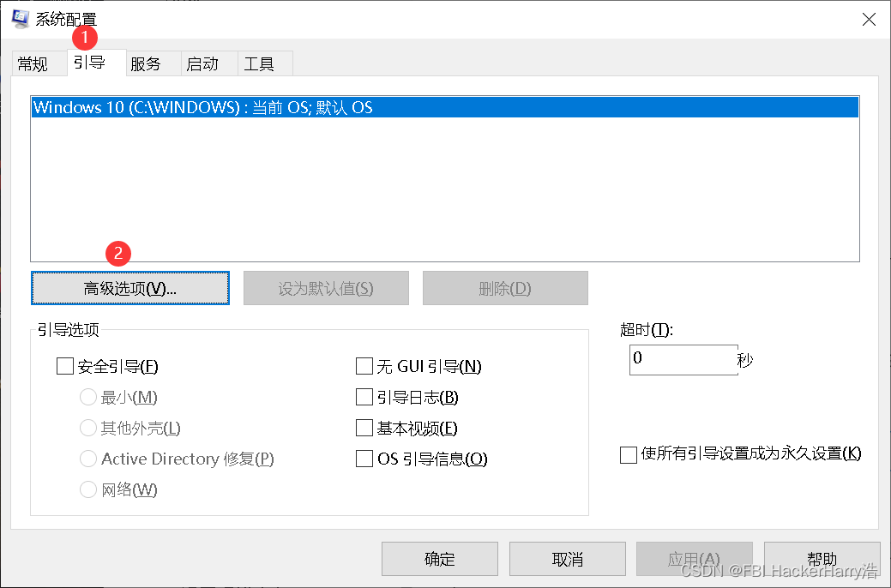891x588 pixels.
Task: Open 高级选项(V)... advanced options
Action: [x=130, y=288]
